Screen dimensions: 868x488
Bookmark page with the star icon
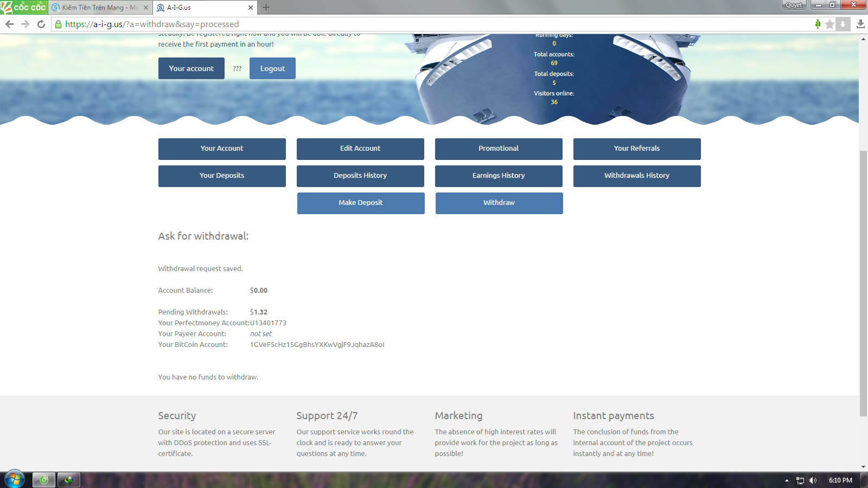829,24
